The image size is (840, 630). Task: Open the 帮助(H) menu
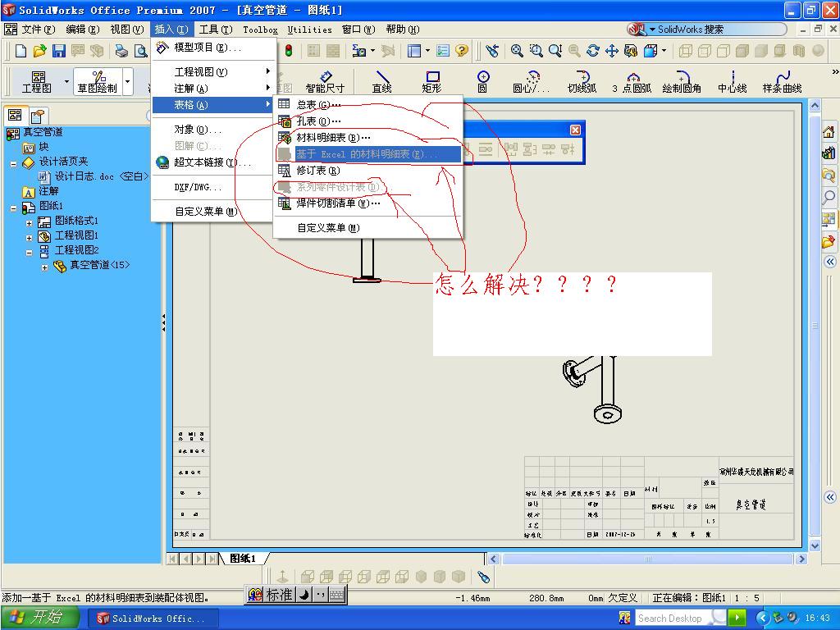point(403,30)
